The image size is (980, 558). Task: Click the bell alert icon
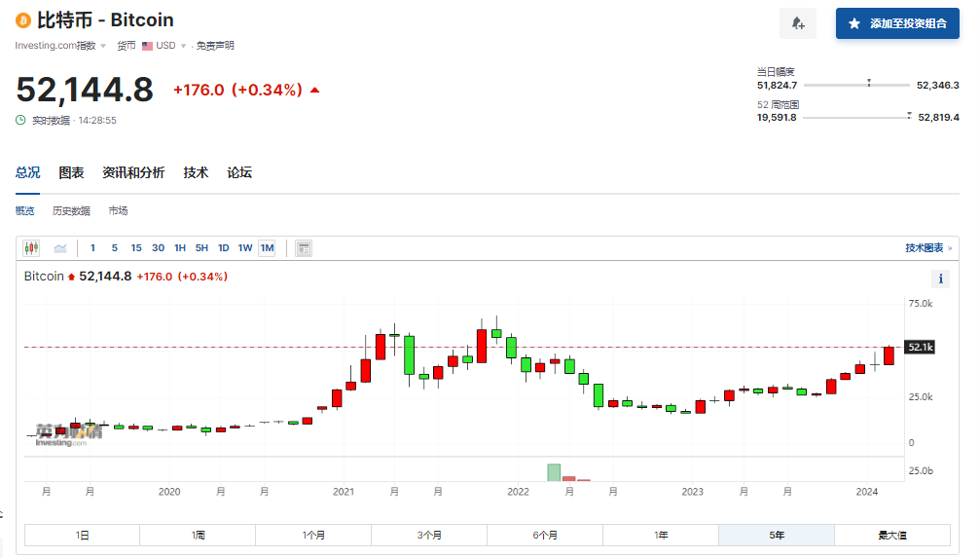(x=798, y=23)
